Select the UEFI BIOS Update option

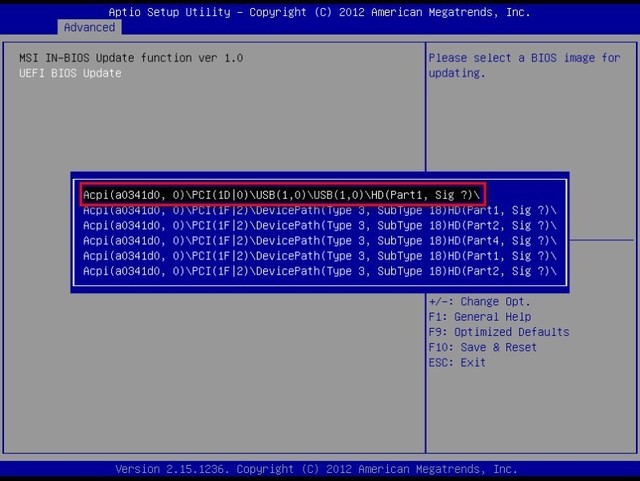pos(70,73)
